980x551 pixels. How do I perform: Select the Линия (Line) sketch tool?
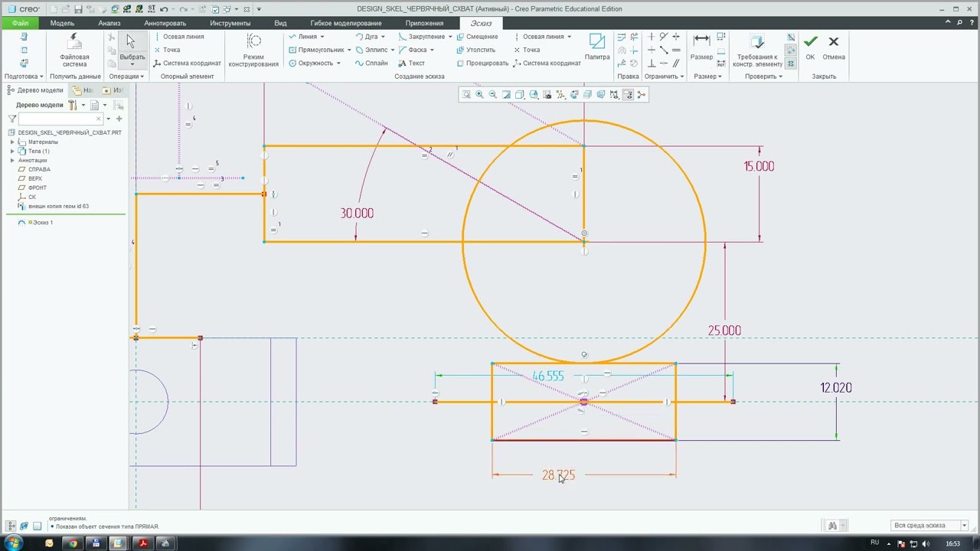tap(302, 37)
